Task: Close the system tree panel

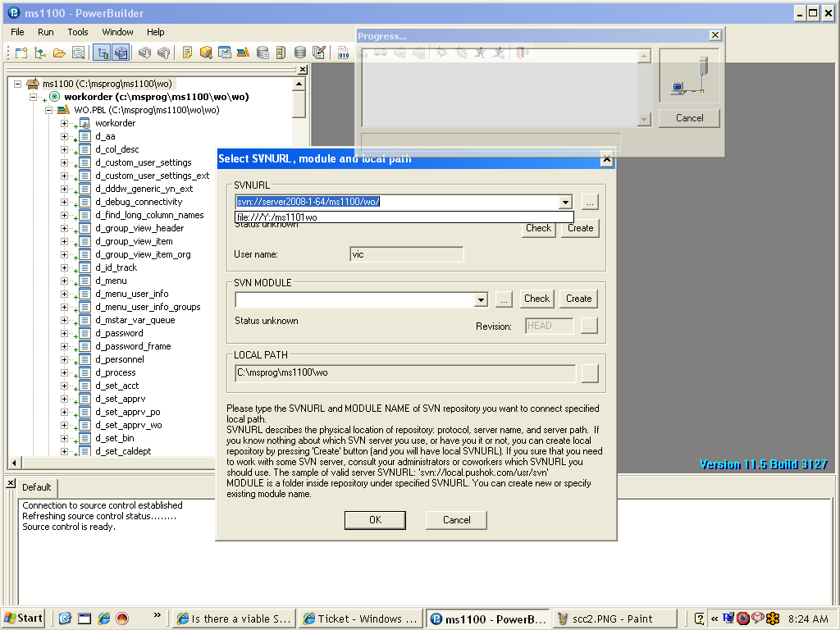Action: pos(303,70)
